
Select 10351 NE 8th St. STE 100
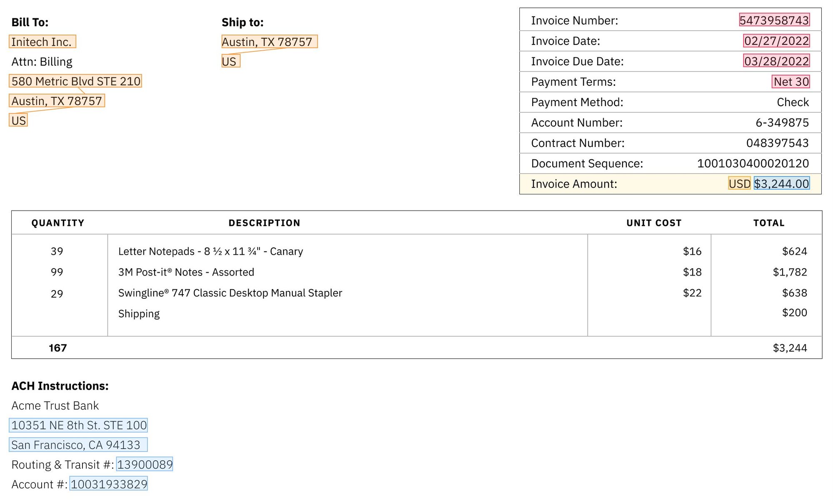tap(78, 425)
